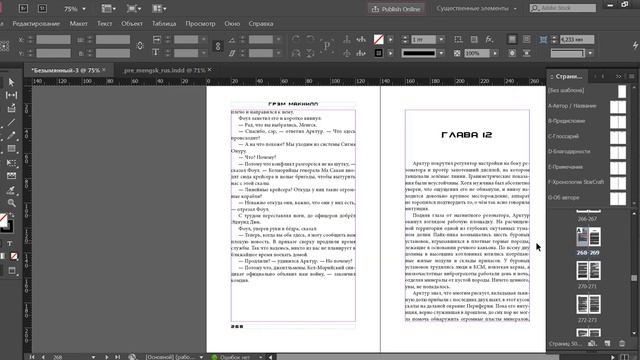Open the Таблица menu
The width and height of the screenshot is (640, 360).
(164, 24)
